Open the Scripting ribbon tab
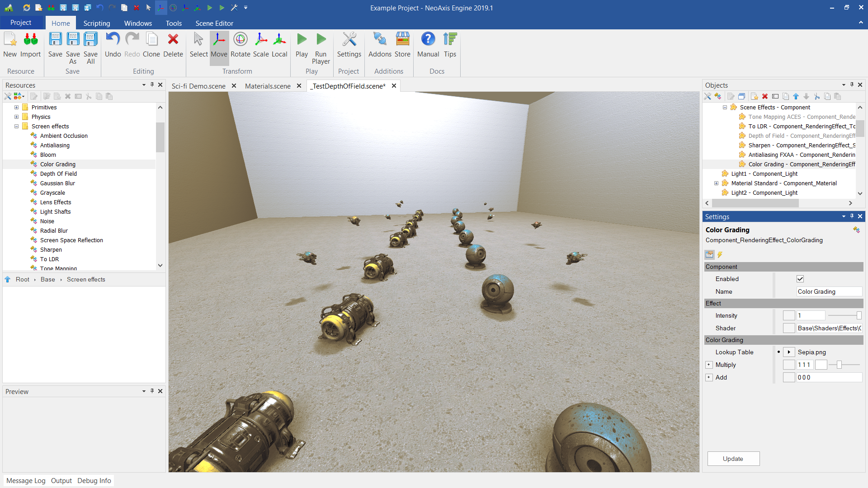 tap(96, 23)
